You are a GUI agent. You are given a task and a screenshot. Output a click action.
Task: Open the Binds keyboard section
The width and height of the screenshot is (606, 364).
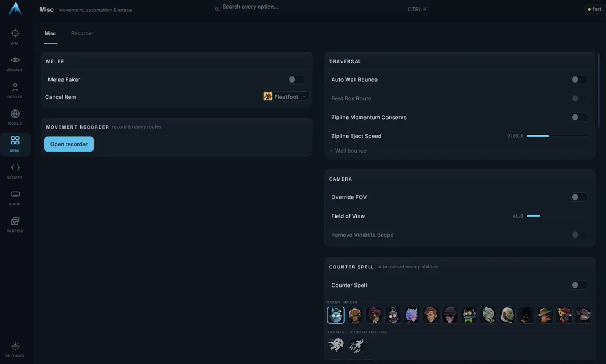(x=15, y=198)
